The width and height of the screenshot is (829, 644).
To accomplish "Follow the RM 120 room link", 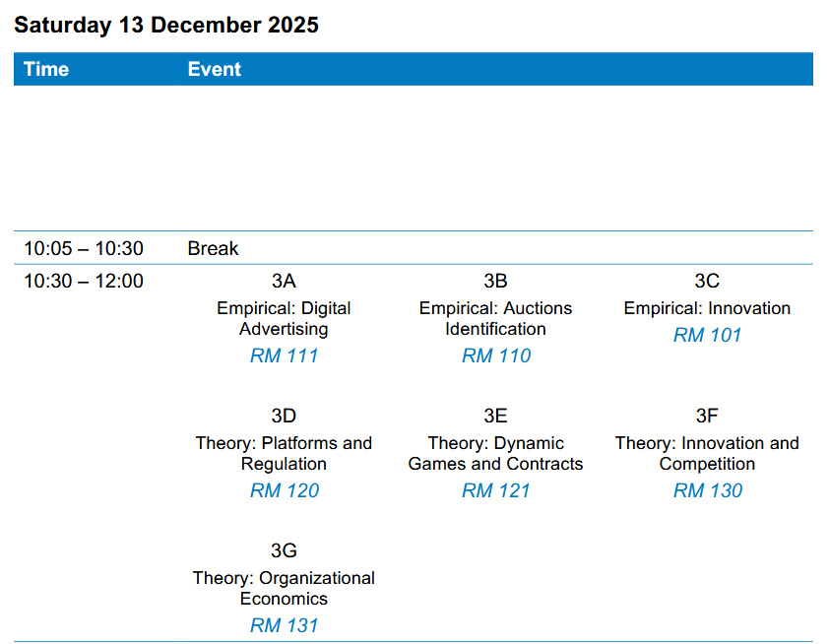I will pos(284,491).
